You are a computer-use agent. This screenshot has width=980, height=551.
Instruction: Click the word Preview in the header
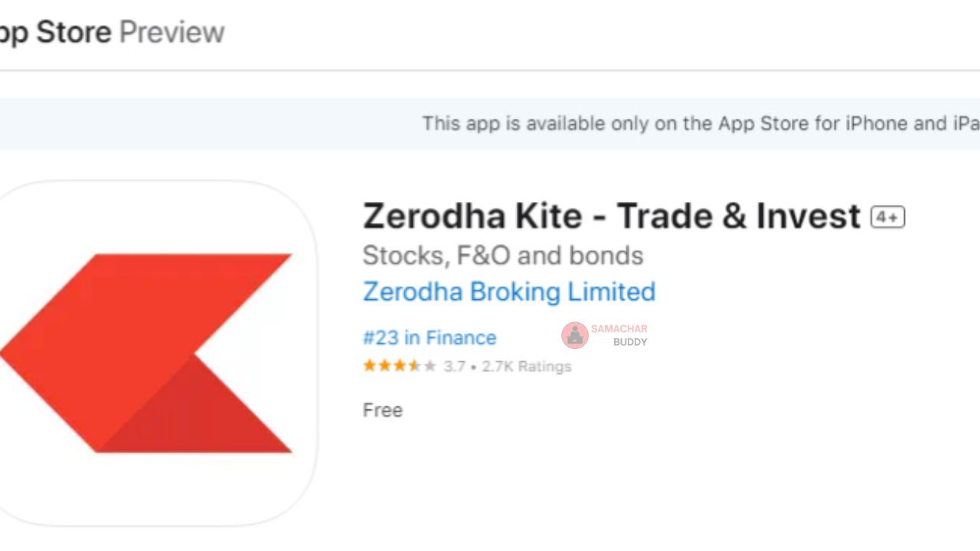171,31
